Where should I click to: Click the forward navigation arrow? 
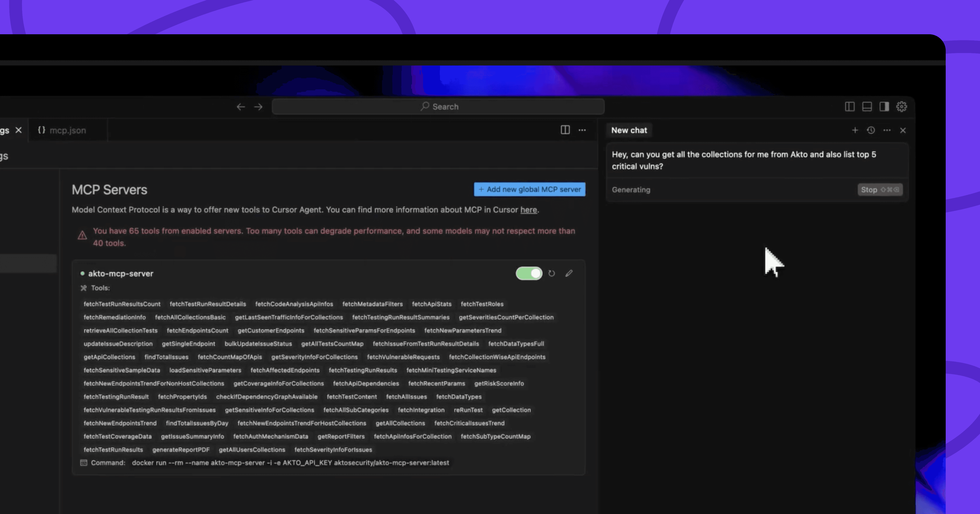(258, 107)
